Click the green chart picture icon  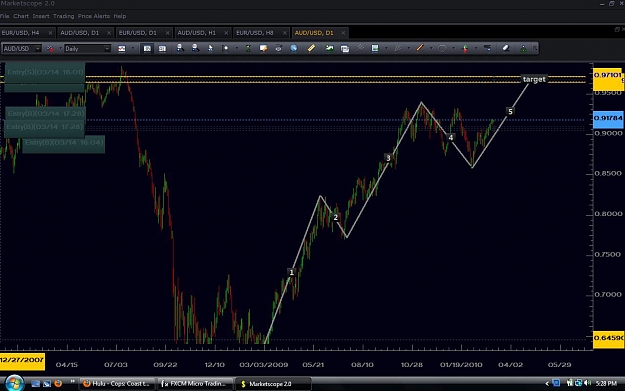(x=330, y=48)
